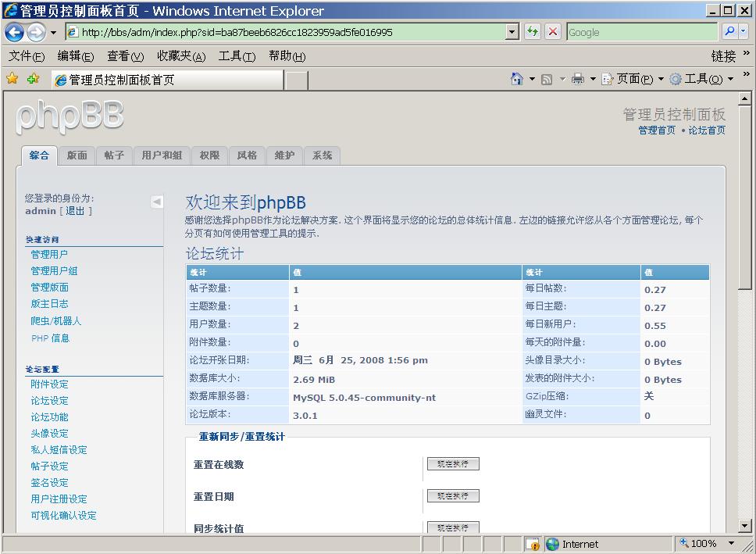Image resolution: width=756 pixels, height=554 pixels.
Task: Click the phpBB logo
Action: click(70, 116)
